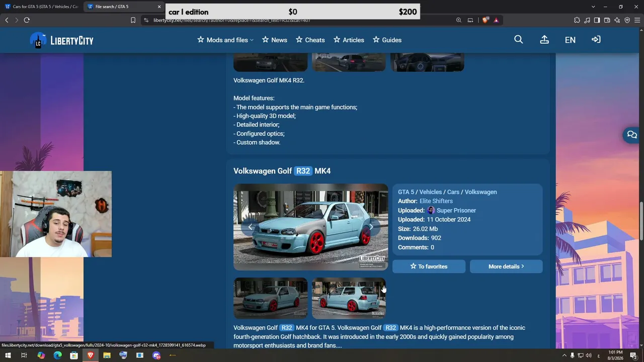Viewport: 644px width, 362px height.
Task: Follow the Cars breadcrumb link
Action: click(x=453, y=192)
